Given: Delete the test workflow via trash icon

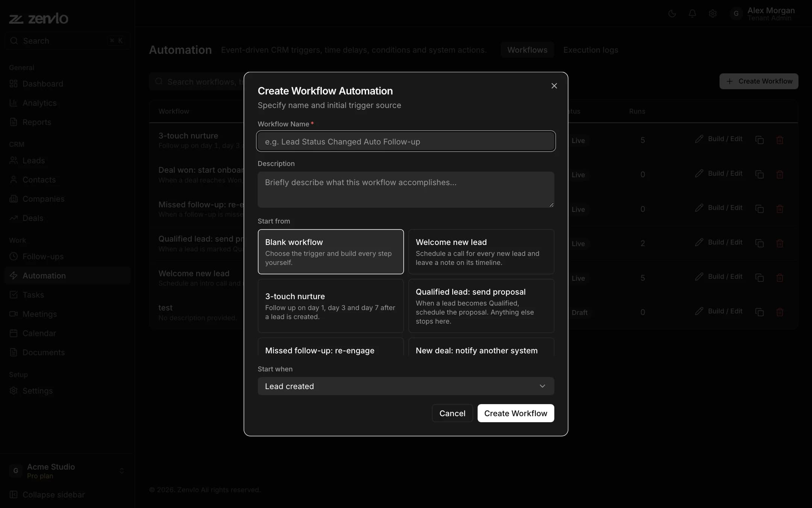Looking at the screenshot, I should tap(780, 312).
